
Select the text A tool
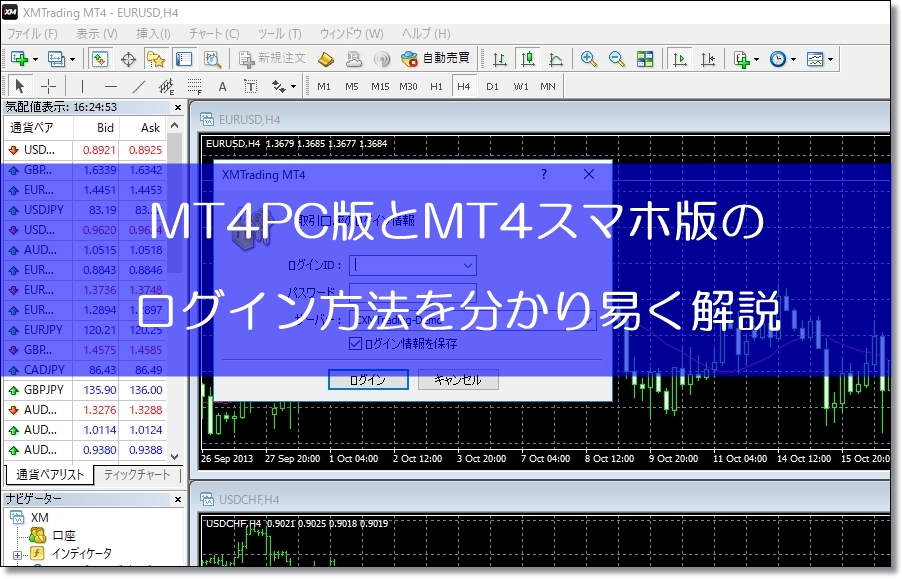[x=222, y=86]
